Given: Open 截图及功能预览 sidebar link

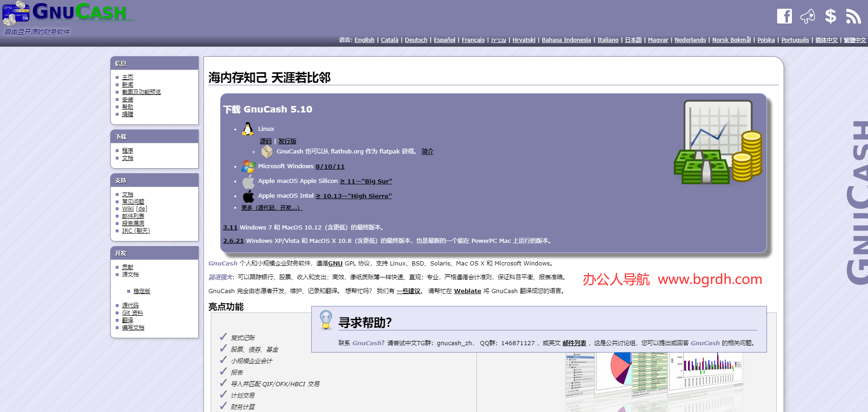Looking at the screenshot, I should 142,92.
